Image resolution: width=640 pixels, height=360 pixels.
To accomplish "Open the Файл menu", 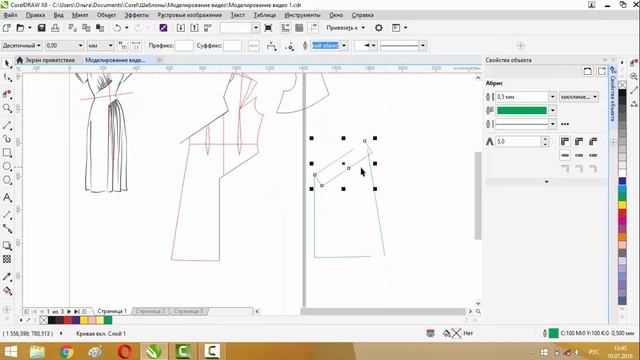I will point(10,15).
